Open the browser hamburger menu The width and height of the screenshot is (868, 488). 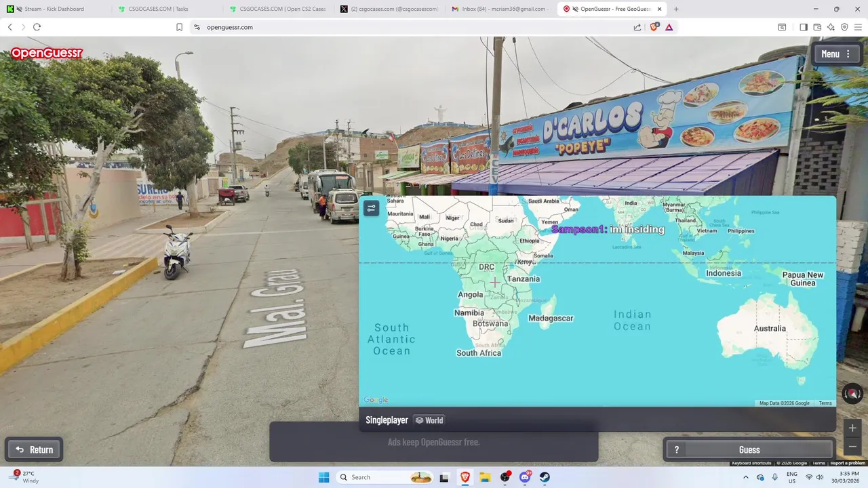(x=858, y=27)
